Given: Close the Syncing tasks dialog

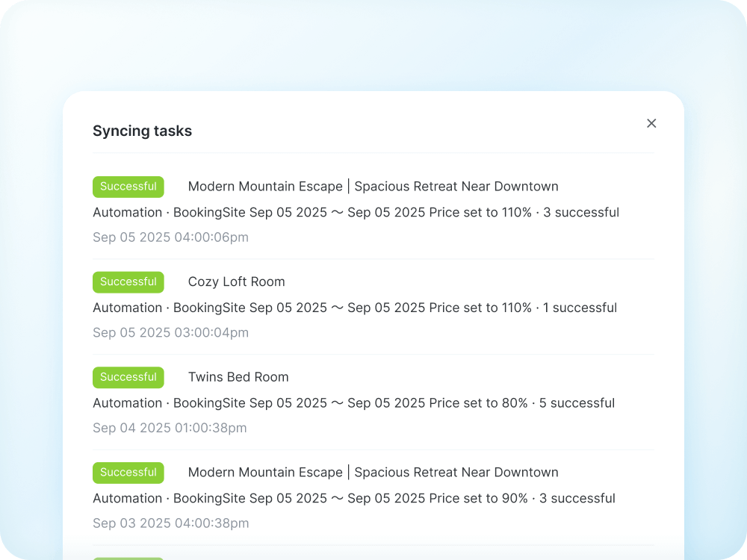Looking at the screenshot, I should [x=651, y=123].
